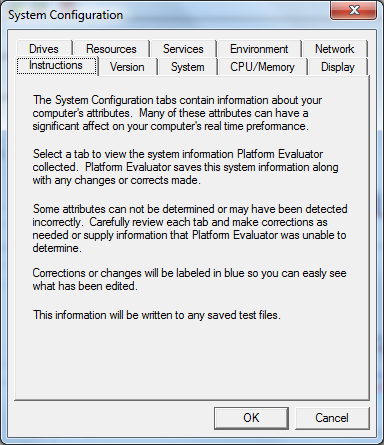This screenshot has width=384, height=445.
Task: Open the Environment tab
Action: (x=259, y=49)
